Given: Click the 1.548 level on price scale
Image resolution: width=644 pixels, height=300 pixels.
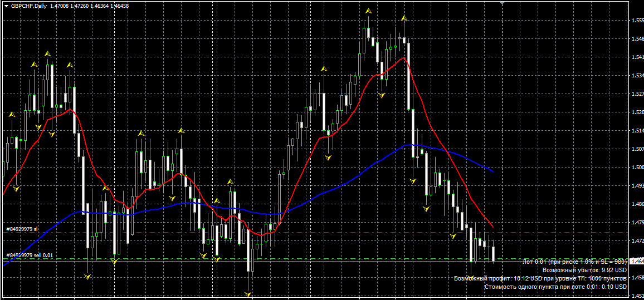Looking at the screenshot, I should 637,39.
